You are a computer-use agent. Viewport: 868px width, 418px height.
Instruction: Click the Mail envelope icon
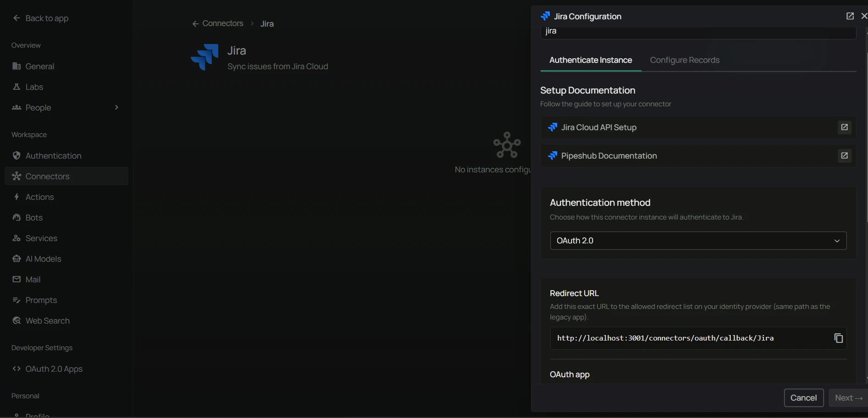[17, 279]
